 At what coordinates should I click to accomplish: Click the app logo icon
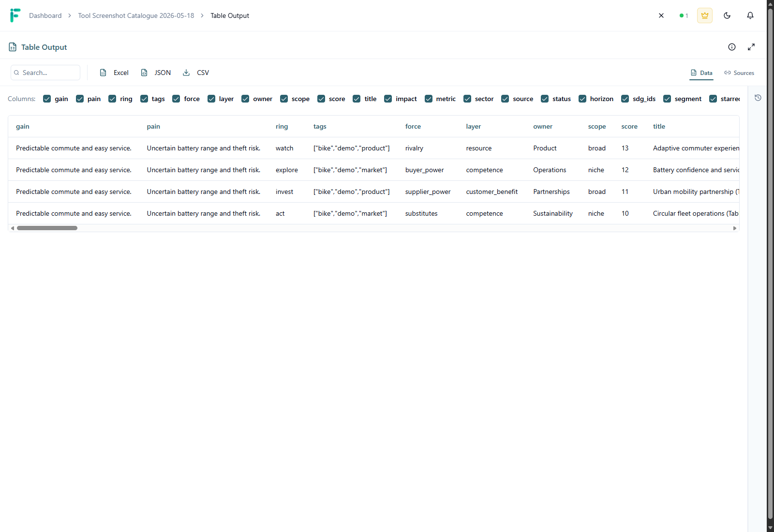15,15
